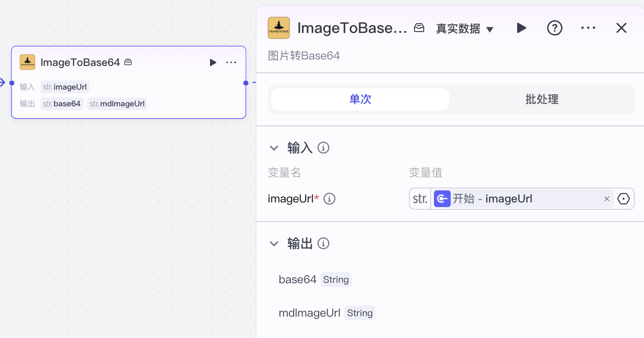This screenshot has height=338, width=644.
Task: Run the node from the panel header play icon
Action: (521, 28)
